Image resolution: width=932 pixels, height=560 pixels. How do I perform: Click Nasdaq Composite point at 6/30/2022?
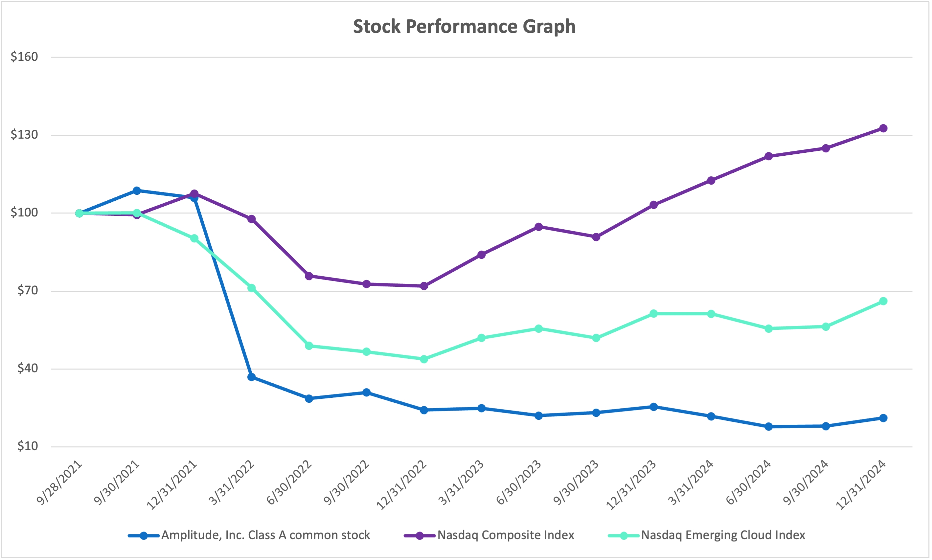point(309,276)
